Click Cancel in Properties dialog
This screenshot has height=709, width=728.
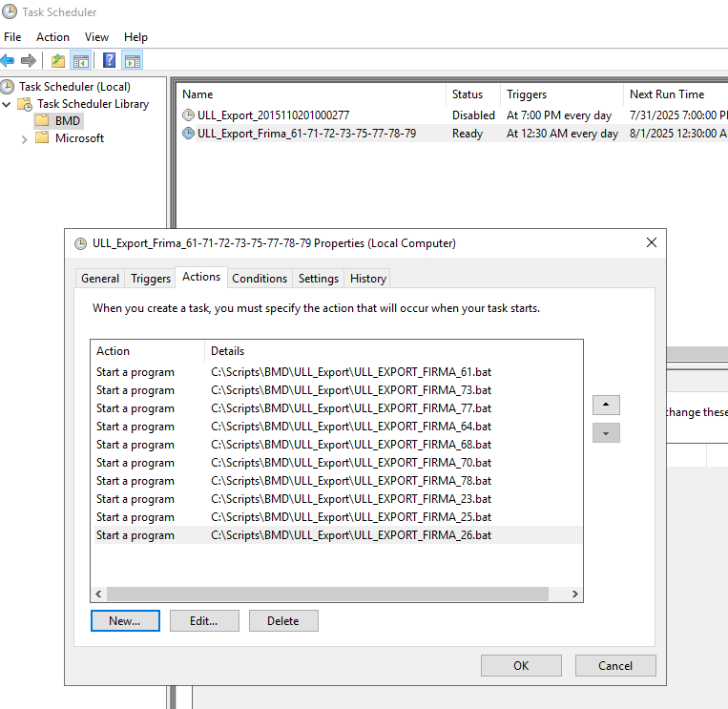click(615, 666)
